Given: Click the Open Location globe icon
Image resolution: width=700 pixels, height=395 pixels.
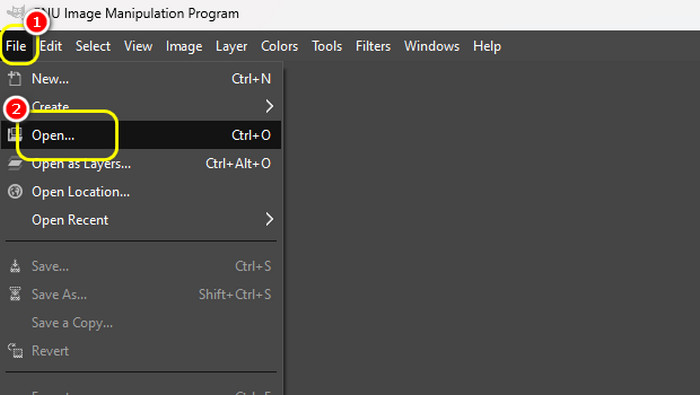Looking at the screenshot, I should pos(15,191).
